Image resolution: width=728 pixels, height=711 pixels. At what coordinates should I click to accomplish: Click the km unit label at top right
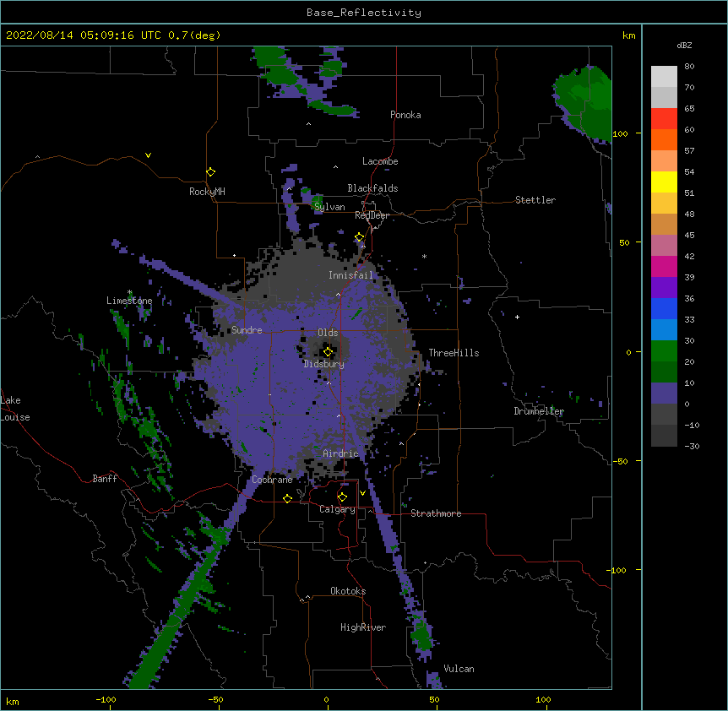click(628, 35)
